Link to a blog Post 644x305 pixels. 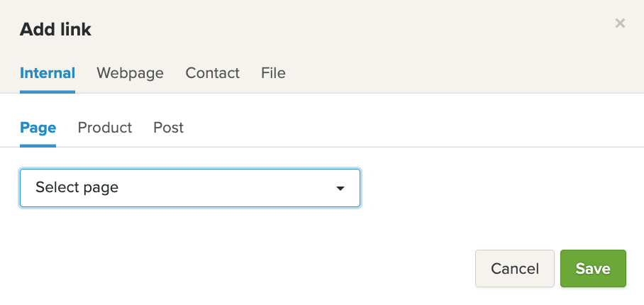coord(168,128)
